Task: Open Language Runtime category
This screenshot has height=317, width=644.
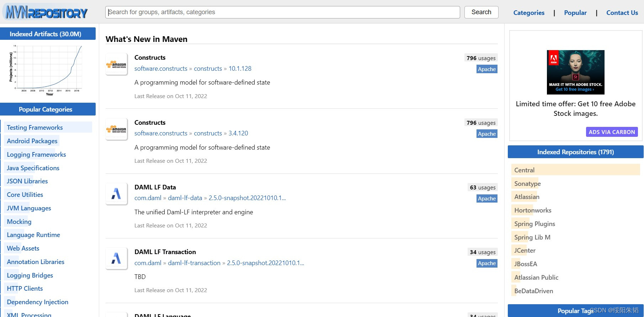Action: click(x=33, y=235)
